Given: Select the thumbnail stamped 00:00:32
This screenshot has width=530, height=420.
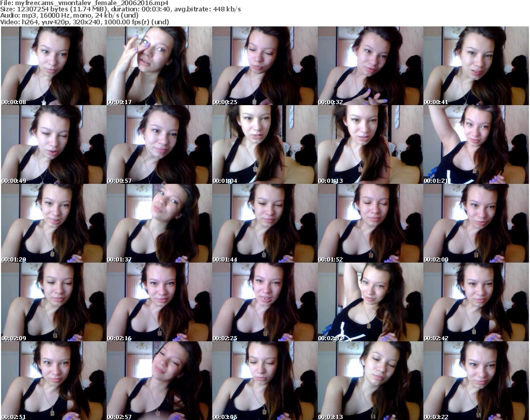Looking at the screenshot, I should pos(371,66).
